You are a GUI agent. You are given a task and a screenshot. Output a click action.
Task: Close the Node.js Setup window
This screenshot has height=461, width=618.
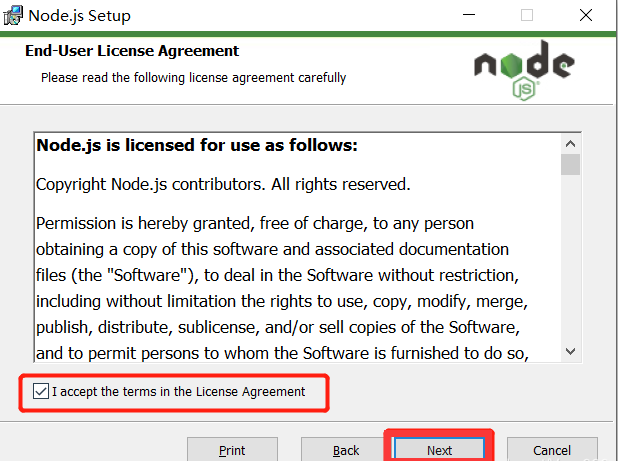pyautogui.click(x=586, y=15)
